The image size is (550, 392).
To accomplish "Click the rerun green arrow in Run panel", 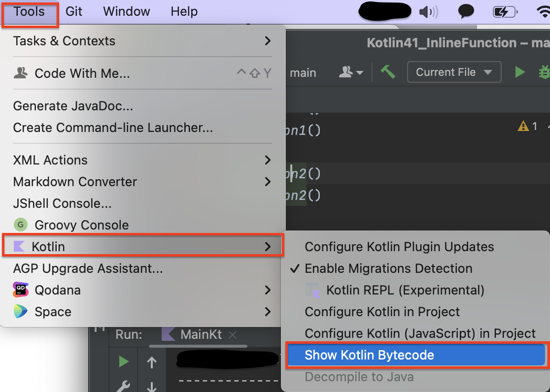I will 124,361.
